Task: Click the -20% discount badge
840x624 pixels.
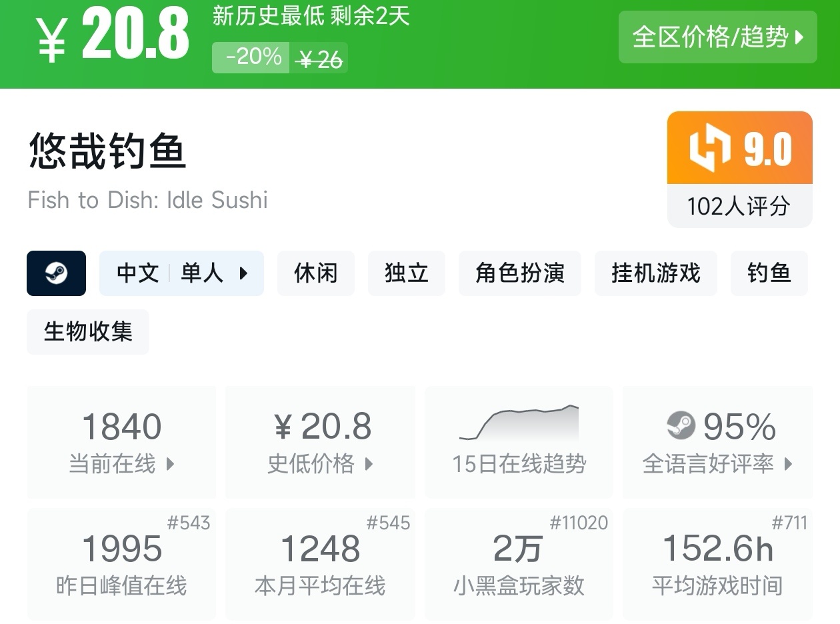Action: (252, 57)
